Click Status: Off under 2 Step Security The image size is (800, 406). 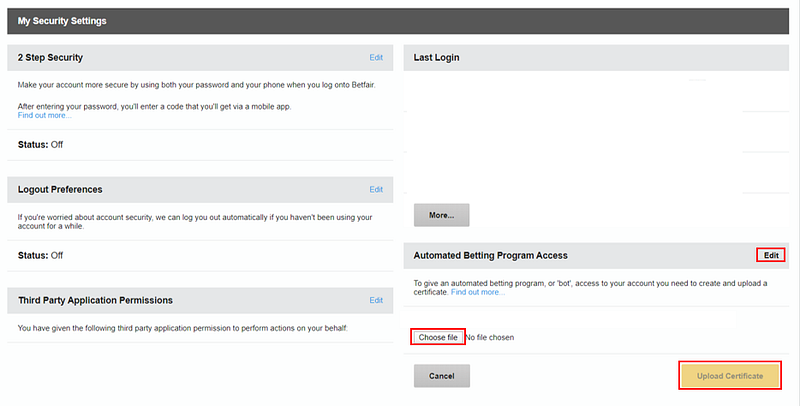(x=40, y=145)
